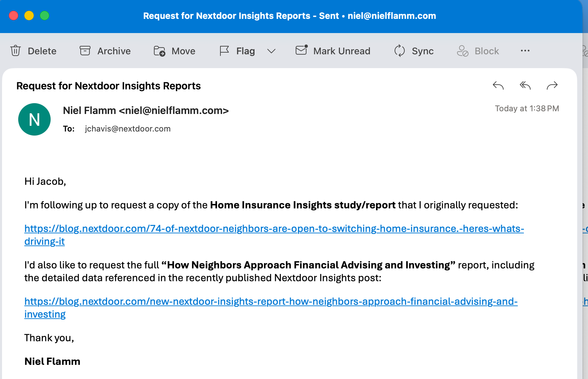The image size is (588, 379).
Task: Click the Archive box icon
Action: click(85, 51)
